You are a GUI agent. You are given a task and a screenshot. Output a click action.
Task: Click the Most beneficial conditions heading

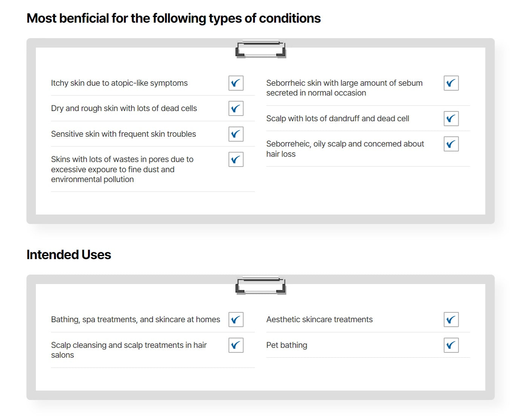174,19
